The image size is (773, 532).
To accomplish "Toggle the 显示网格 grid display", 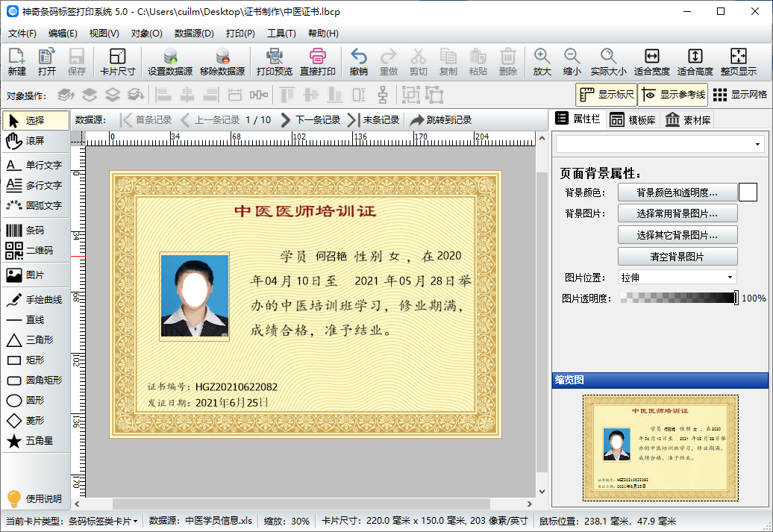I will [739, 94].
